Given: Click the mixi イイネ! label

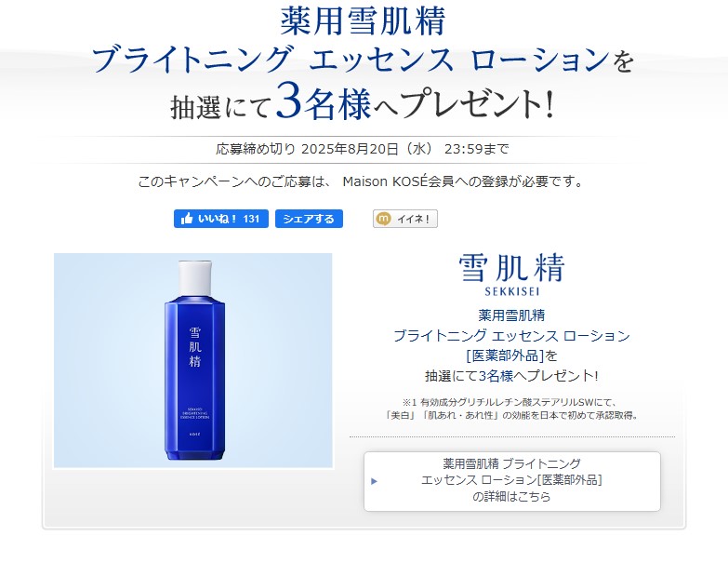Looking at the screenshot, I should point(413,220).
